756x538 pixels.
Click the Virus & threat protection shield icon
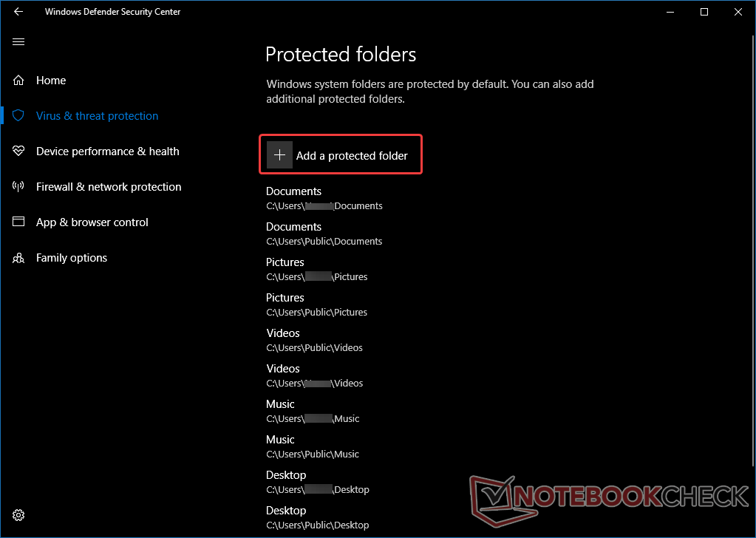(18, 116)
